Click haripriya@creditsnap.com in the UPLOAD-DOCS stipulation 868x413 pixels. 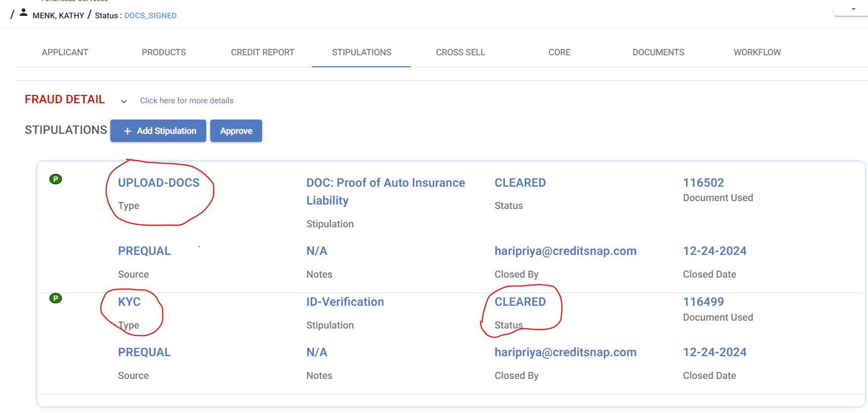click(565, 251)
